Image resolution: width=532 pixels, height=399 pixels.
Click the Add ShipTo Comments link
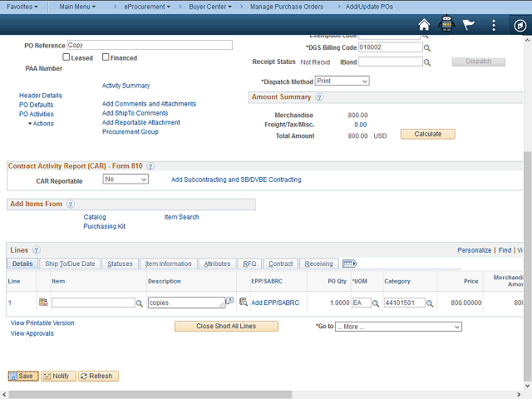point(135,113)
